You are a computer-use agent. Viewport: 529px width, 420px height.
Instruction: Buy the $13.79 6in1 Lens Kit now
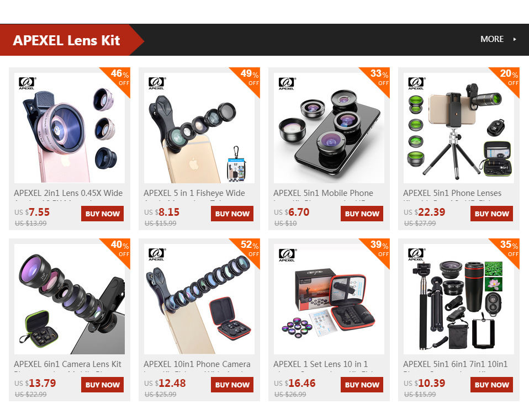103,385
